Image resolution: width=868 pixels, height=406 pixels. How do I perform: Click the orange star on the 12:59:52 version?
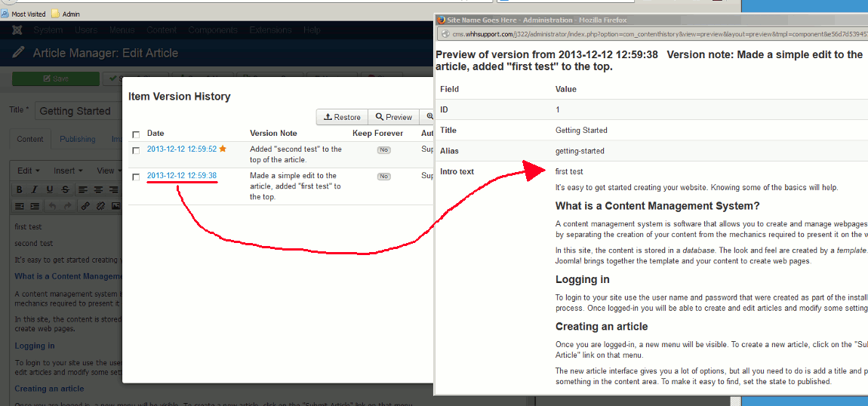[223, 149]
